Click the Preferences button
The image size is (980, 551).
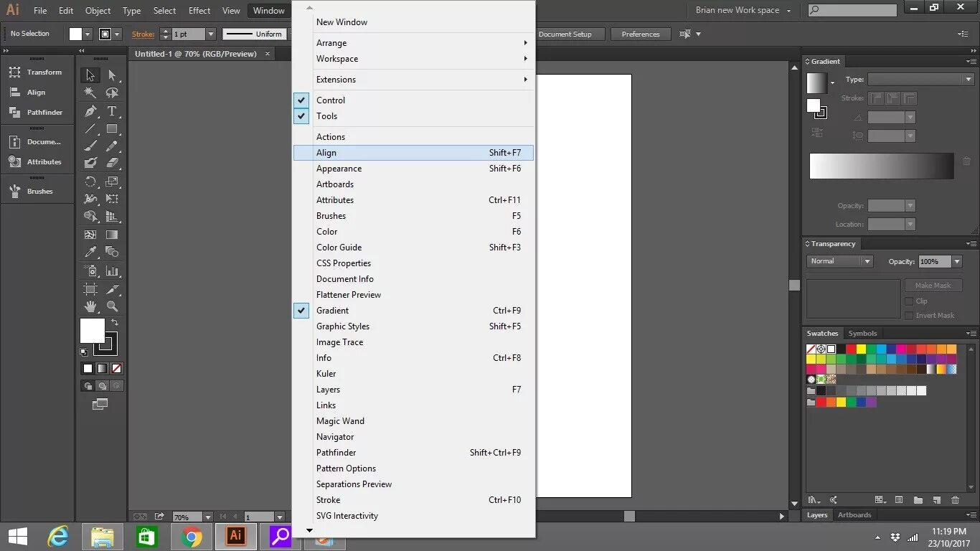tap(641, 34)
